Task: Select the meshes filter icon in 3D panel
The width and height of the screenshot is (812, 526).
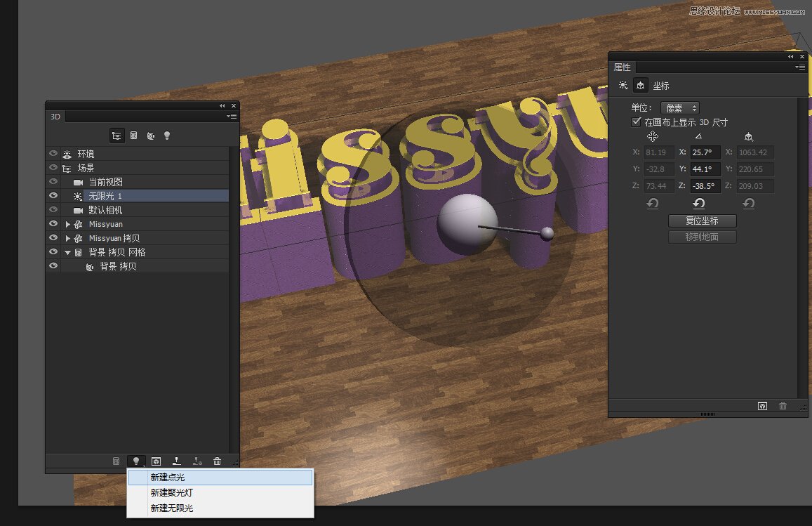Action: [133, 136]
